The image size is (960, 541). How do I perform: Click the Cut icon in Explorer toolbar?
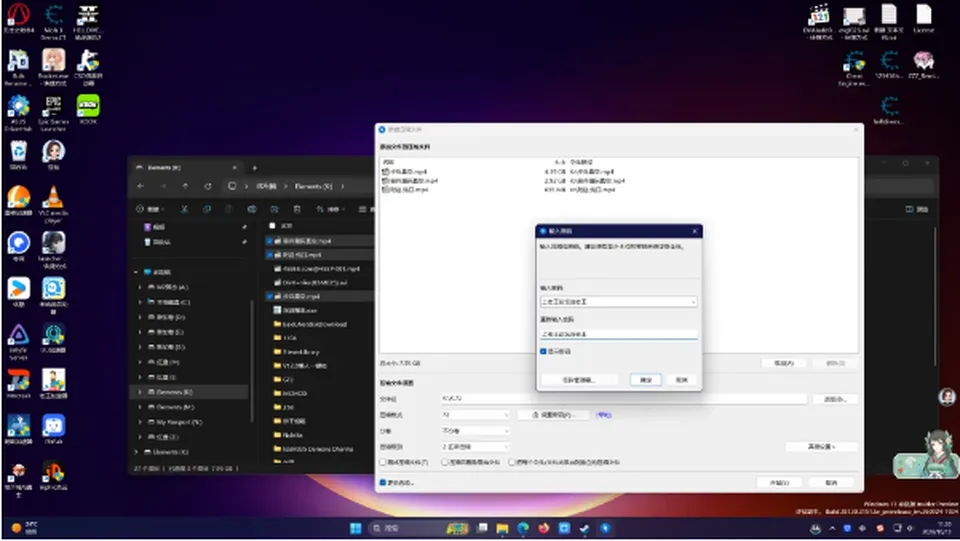(x=184, y=209)
